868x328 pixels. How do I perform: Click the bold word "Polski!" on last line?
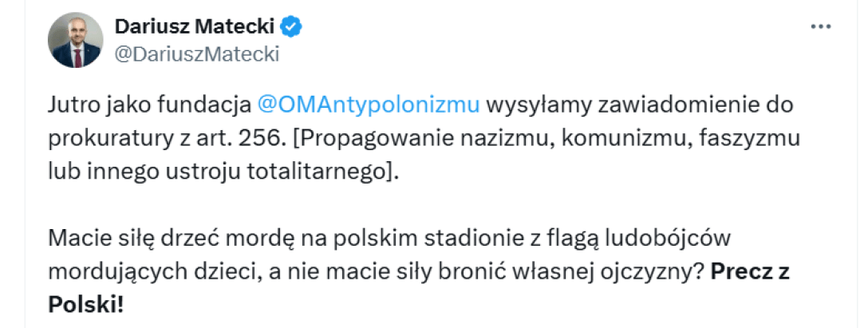point(86,304)
